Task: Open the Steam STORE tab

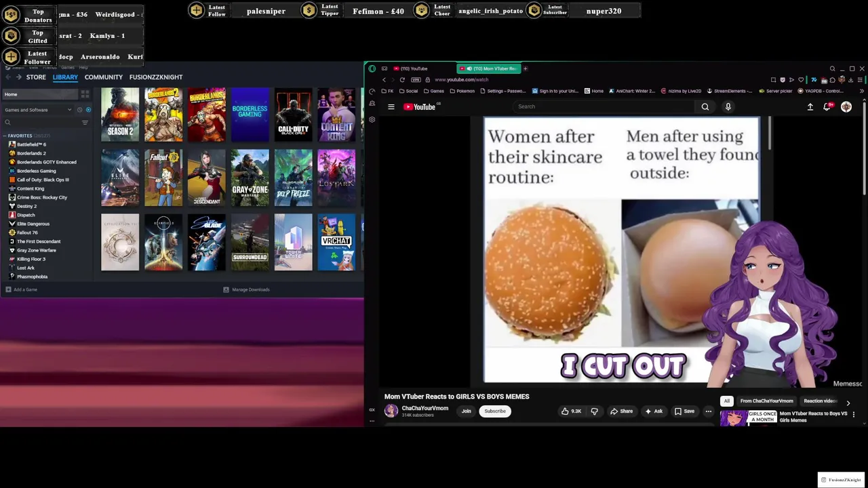Action: point(36,77)
